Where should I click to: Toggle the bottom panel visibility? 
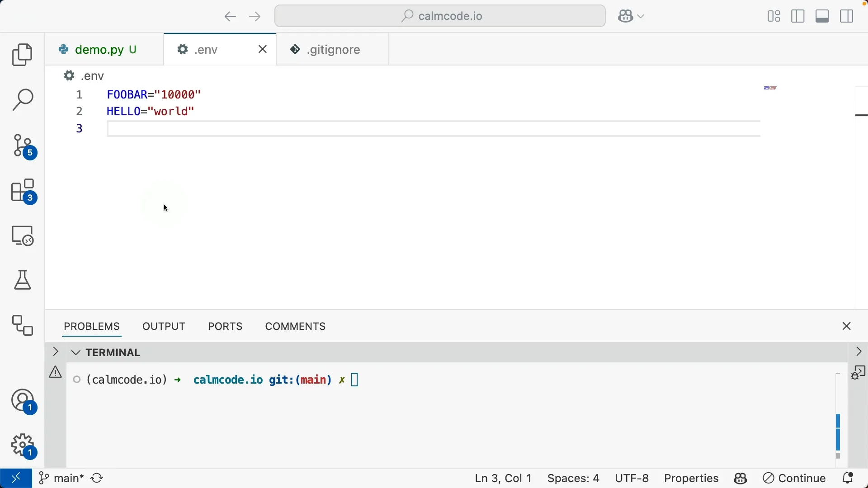tap(823, 17)
